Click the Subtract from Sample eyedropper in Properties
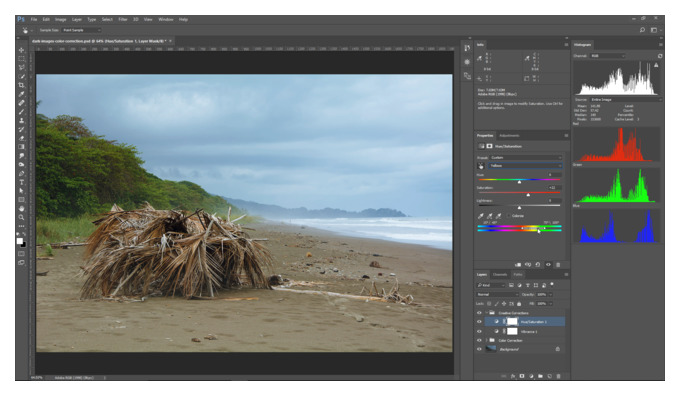Viewport: 680px width, 396px height. (499, 216)
